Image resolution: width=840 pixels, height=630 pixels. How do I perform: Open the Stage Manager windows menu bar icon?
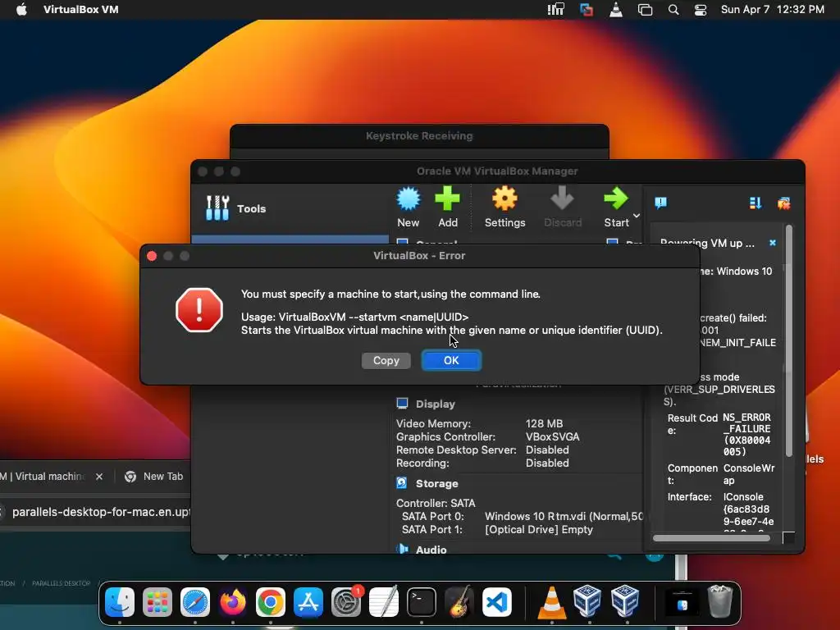pyautogui.click(x=645, y=10)
